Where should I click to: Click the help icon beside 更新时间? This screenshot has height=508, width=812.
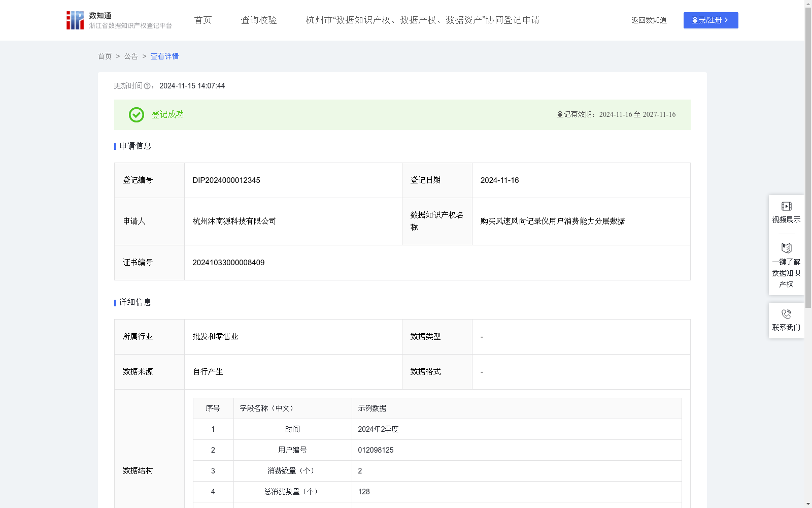(147, 86)
